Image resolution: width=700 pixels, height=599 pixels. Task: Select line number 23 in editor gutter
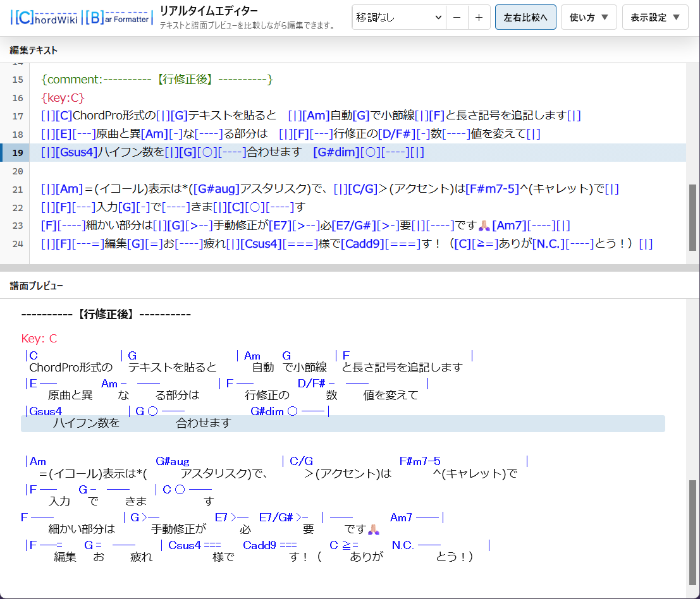click(x=18, y=226)
